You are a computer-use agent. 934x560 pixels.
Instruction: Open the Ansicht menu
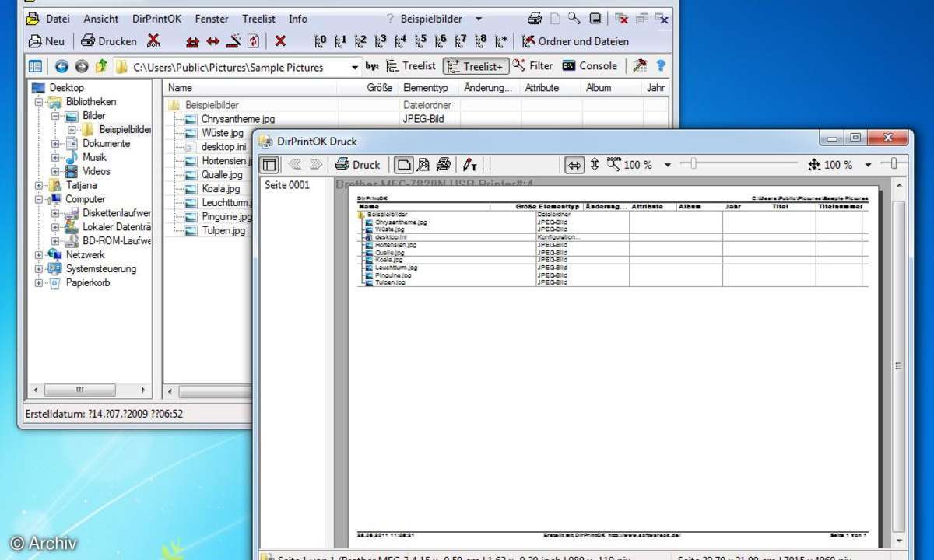click(x=101, y=19)
